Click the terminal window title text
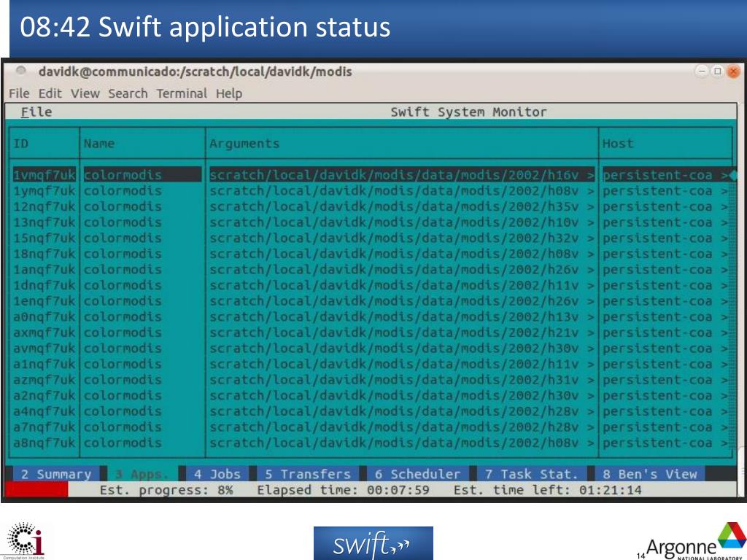This screenshot has width=747, height=560. [x=196, y=71]
